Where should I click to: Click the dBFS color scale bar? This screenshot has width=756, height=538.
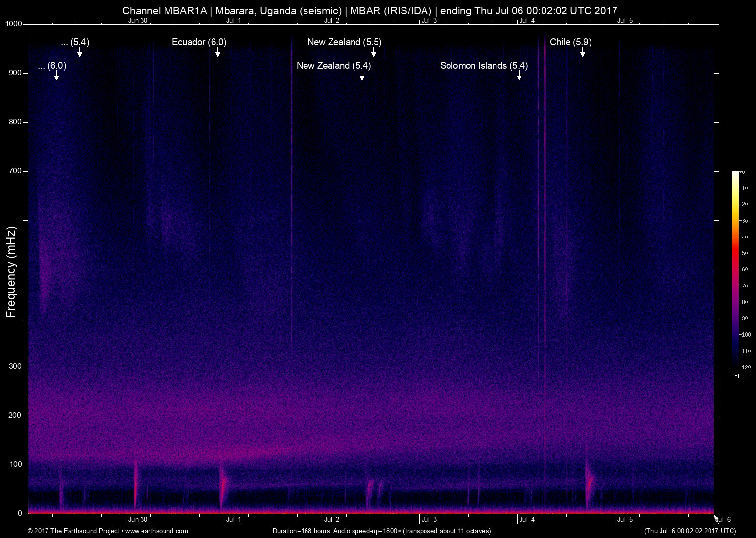click(x=735, y=269)
